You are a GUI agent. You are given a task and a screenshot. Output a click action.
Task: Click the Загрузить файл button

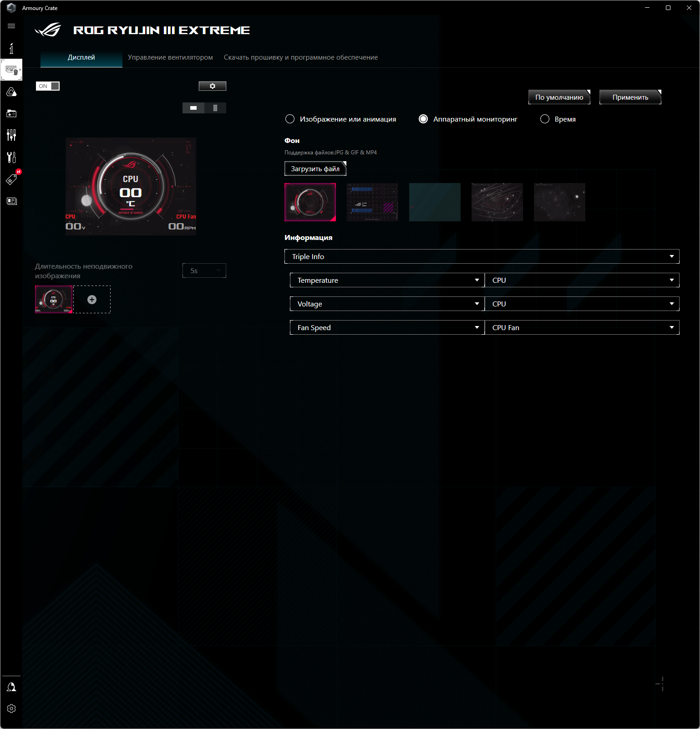tap(315, 168)
